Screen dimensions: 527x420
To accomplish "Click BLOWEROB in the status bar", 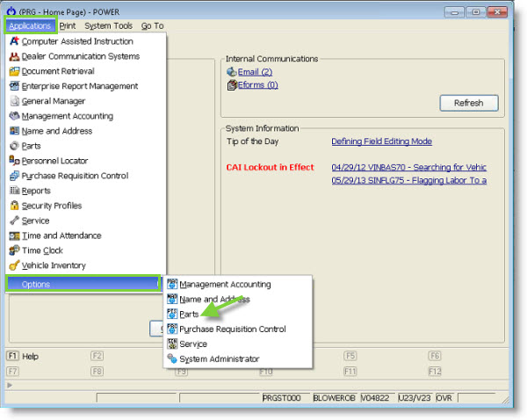I will click(x=334, y=398).
